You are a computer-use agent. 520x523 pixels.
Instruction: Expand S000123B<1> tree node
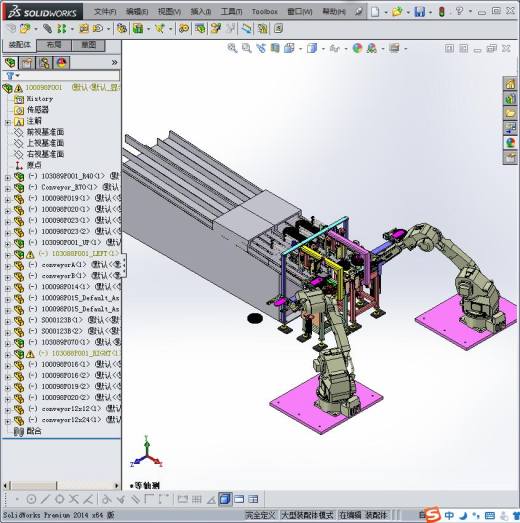click(8, 322)
